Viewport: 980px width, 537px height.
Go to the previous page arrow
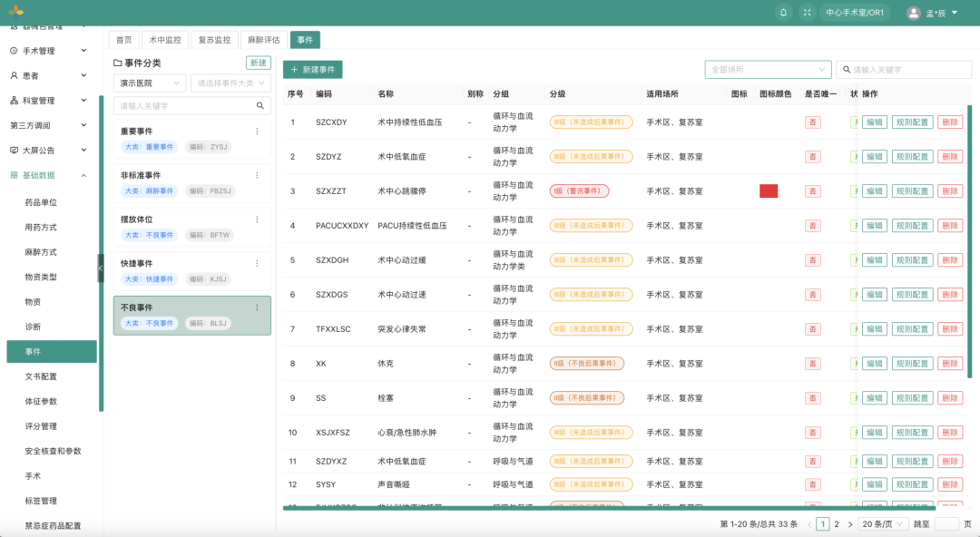pyautogui.click(x=809, y=524)
